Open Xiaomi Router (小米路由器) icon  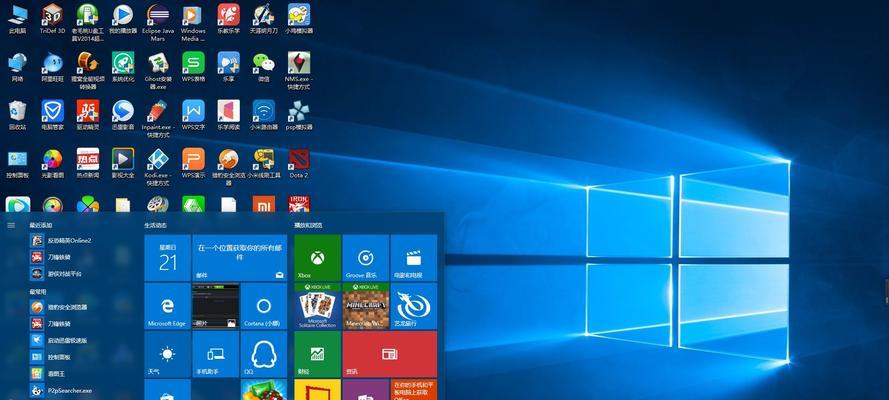[x=264, y=115]
